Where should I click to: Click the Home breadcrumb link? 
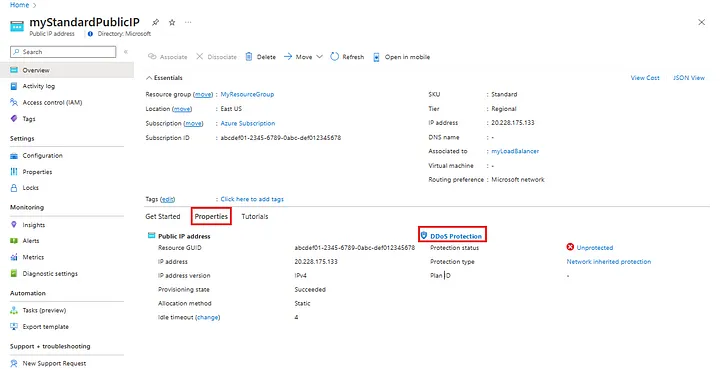[19, 5]
